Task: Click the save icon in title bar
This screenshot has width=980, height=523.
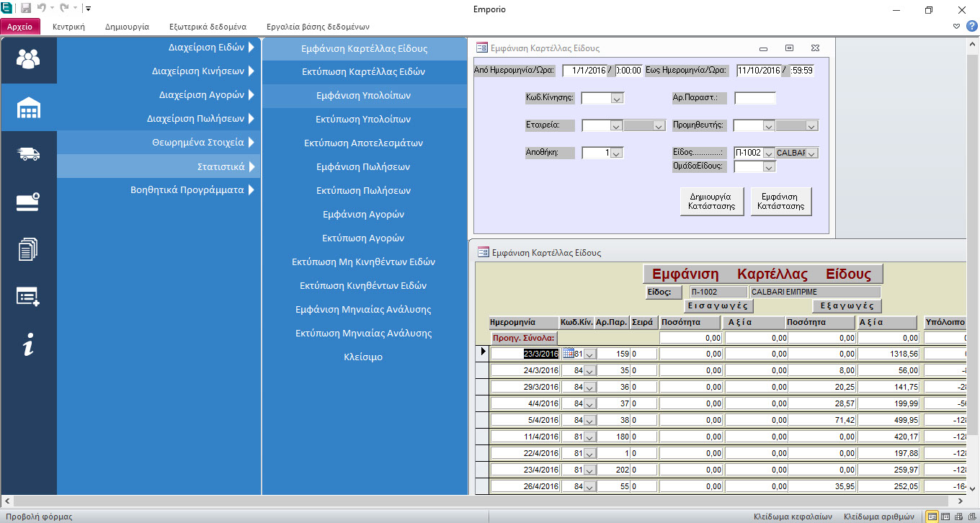Action: (26, 9)
